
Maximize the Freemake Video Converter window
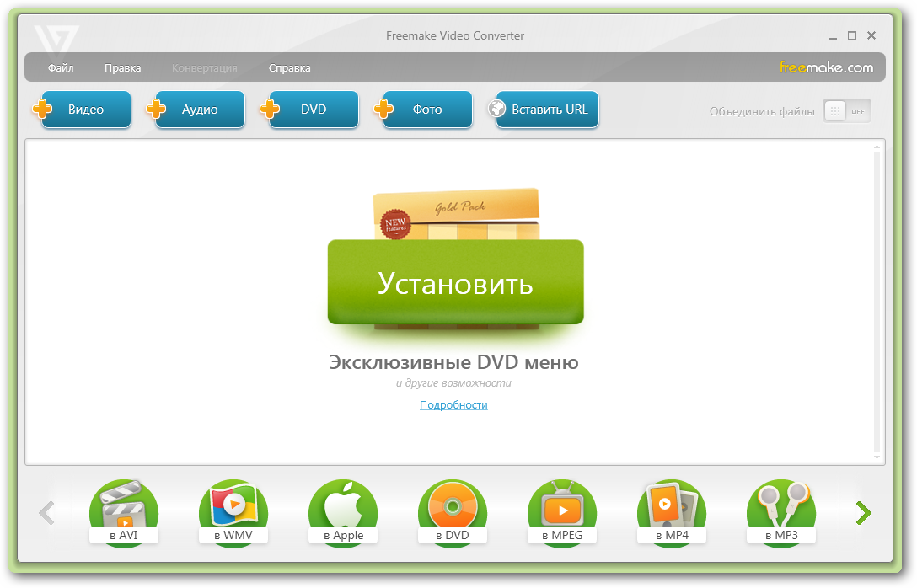(x=852, y=35)
